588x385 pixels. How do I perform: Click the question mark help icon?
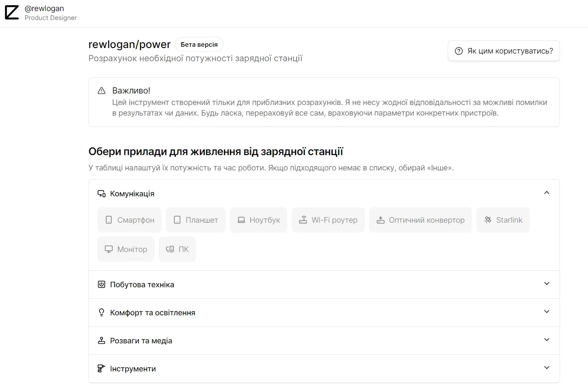click(458, 51)
